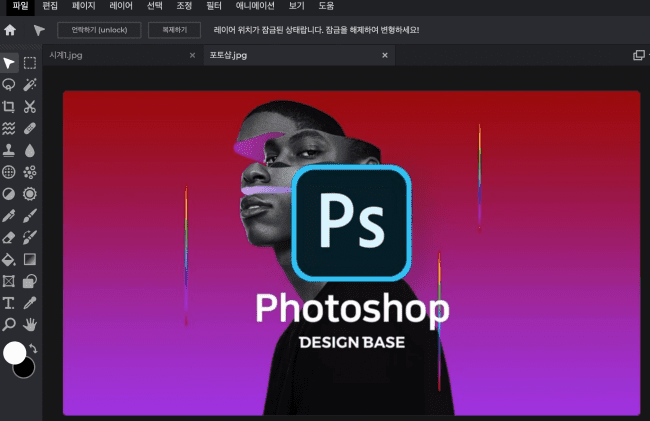Viewport: 650px width, 421px height.
Task: Close the 시계1.jpg tab
Action: (x=192, y=55)
